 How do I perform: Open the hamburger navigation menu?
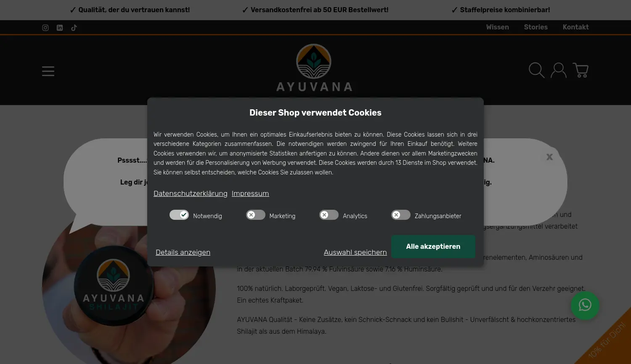pyautogui.click(x=48, y=71)
